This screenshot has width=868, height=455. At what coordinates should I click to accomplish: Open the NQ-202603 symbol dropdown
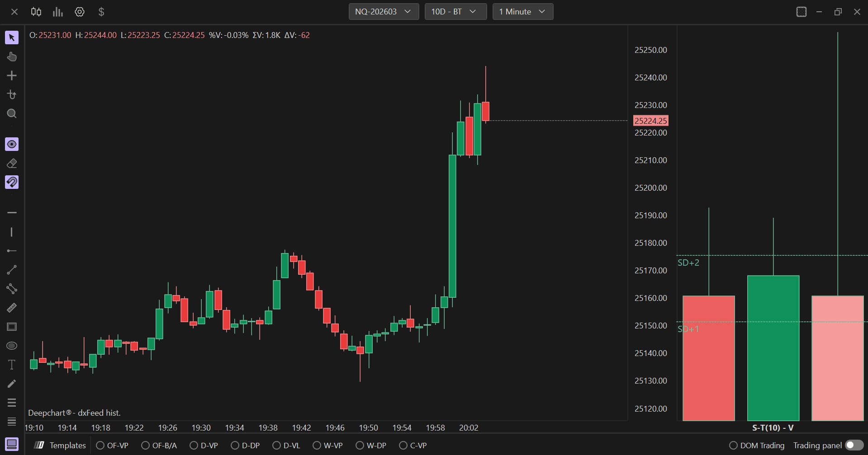coord(384,12)
